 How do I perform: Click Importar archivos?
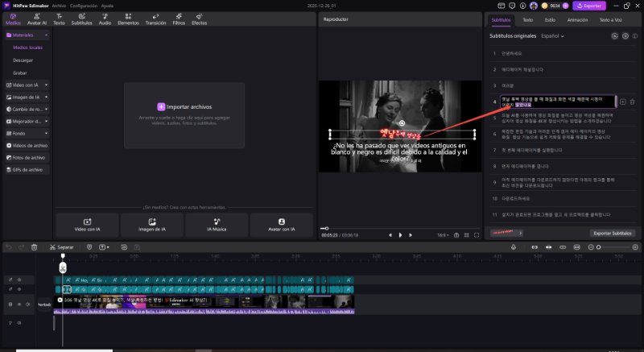(x=184, y=107)
